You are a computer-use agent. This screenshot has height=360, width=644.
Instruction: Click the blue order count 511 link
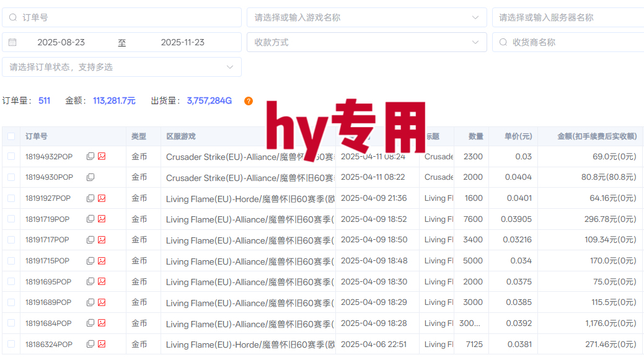pos(44,100)
